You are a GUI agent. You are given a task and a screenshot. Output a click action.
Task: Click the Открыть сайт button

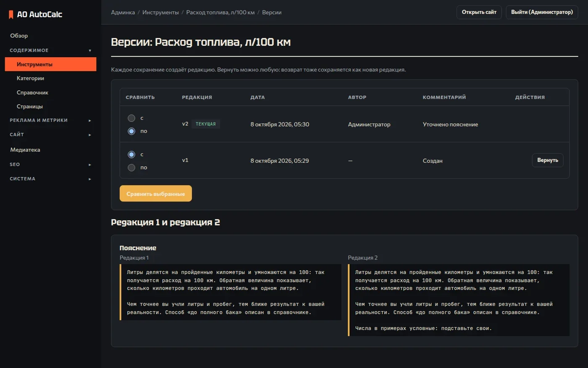[479, 12]
